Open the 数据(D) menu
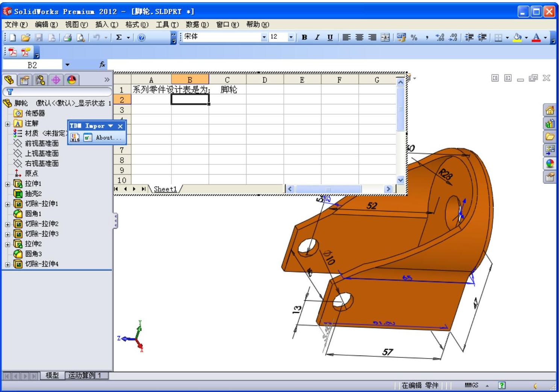 pos(197,24)
